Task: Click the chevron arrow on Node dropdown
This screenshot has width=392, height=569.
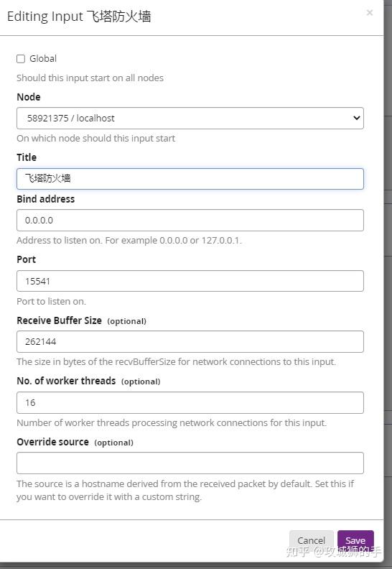Action: 356,118
